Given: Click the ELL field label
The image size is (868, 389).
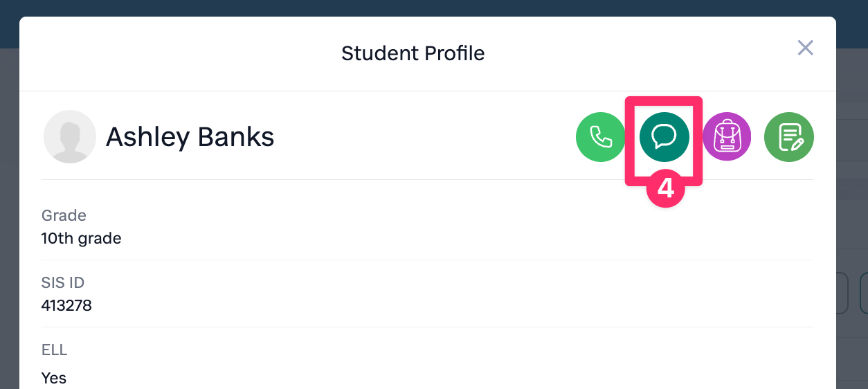Looking at the screenshot, I should point(54,350).
